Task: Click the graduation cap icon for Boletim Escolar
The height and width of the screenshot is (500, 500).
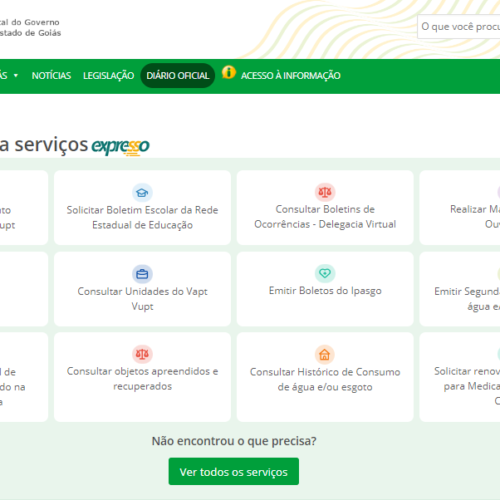Action: (x=142, y=192)
